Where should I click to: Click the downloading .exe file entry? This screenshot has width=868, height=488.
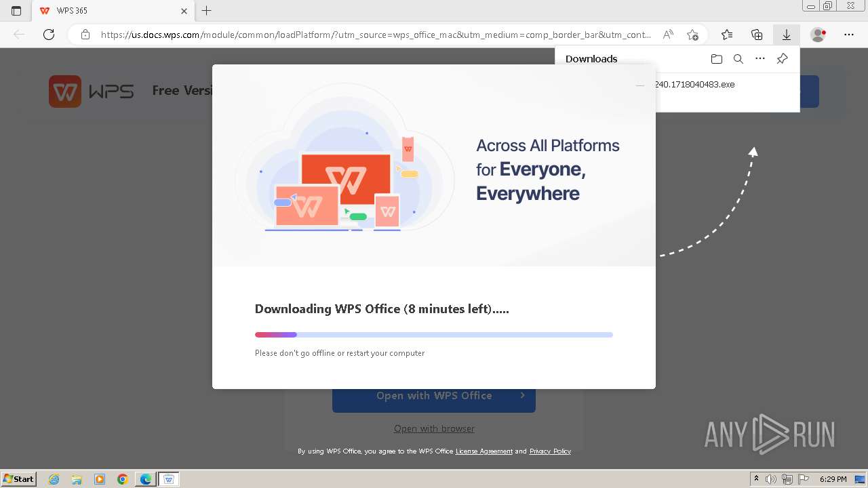coord(694,85)
